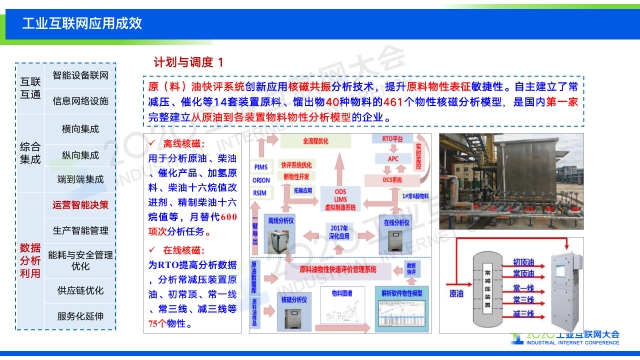This screenshot has width=640, height=360.
Task: Click the conference logo icon
Action: [x=517, y=338]
